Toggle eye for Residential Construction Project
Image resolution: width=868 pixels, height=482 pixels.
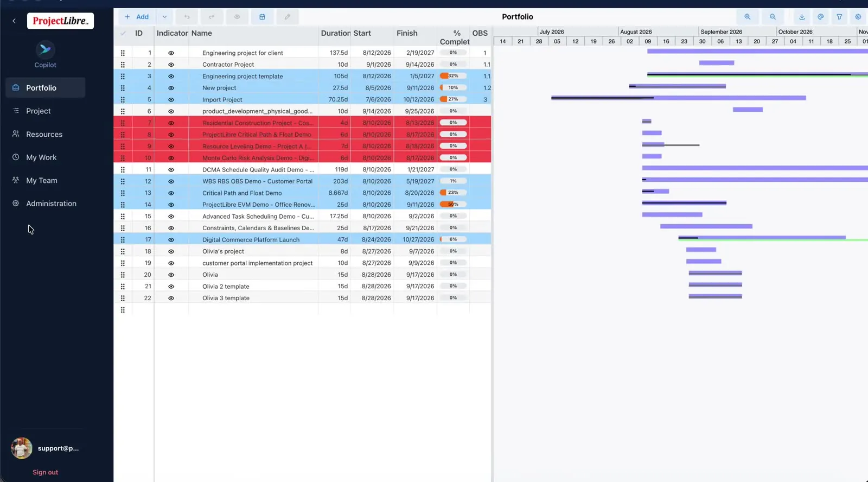click(x=171, y=123)
